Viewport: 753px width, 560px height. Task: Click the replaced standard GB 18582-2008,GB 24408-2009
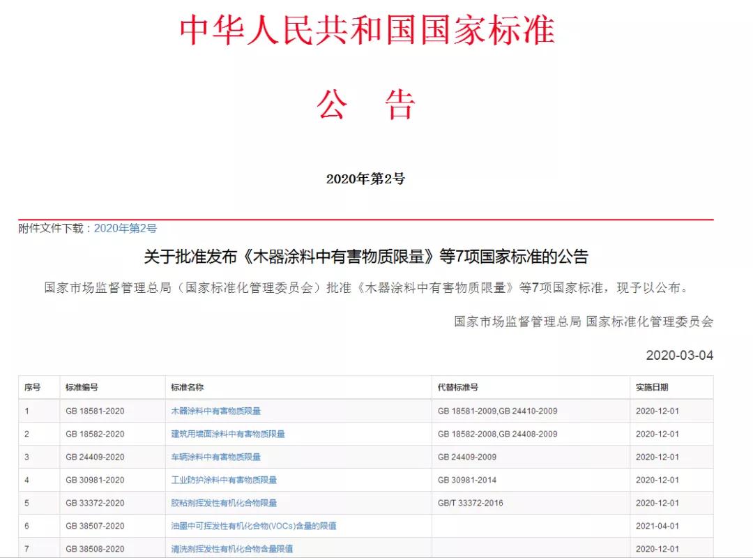pos(498,434)
